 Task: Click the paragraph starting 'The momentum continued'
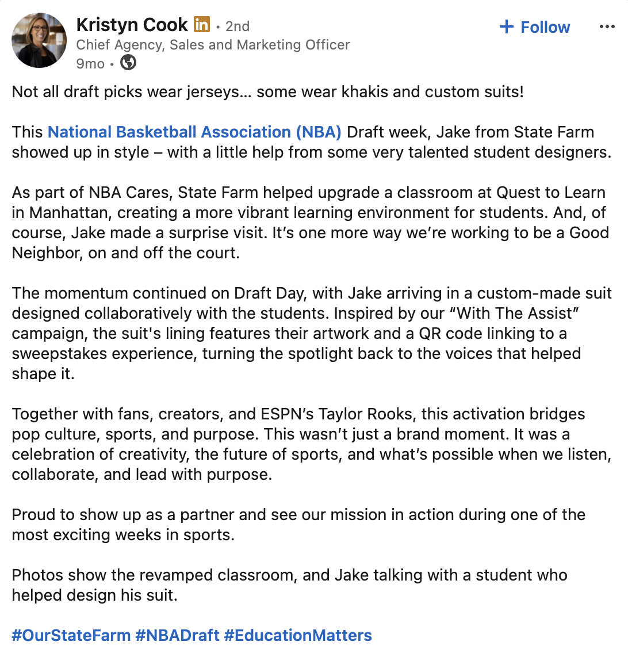312,334
